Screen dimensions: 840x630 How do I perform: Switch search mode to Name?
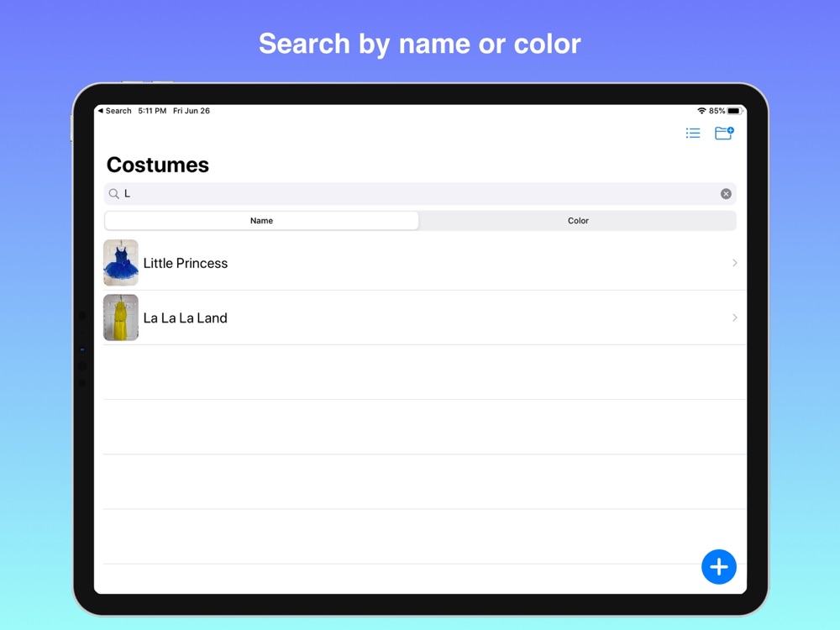(261, 221)
